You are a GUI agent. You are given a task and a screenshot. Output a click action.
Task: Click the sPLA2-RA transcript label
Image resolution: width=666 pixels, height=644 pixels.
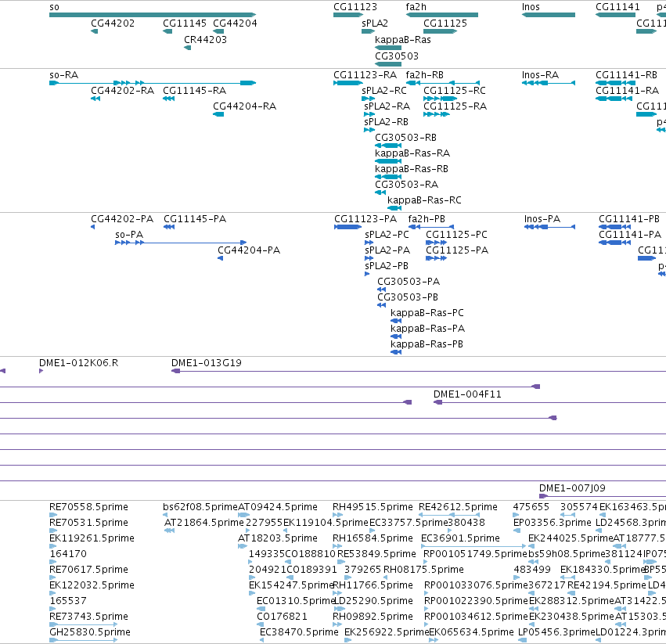click(387, 106)
